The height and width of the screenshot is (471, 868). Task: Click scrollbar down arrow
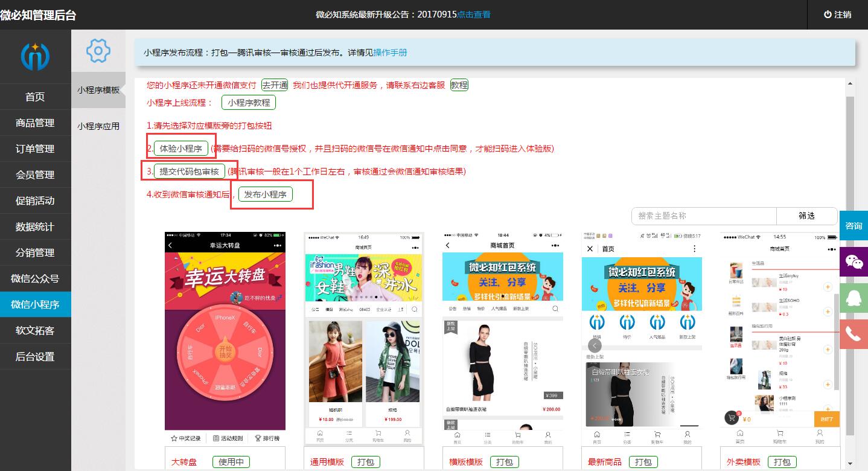coord(850,464)
